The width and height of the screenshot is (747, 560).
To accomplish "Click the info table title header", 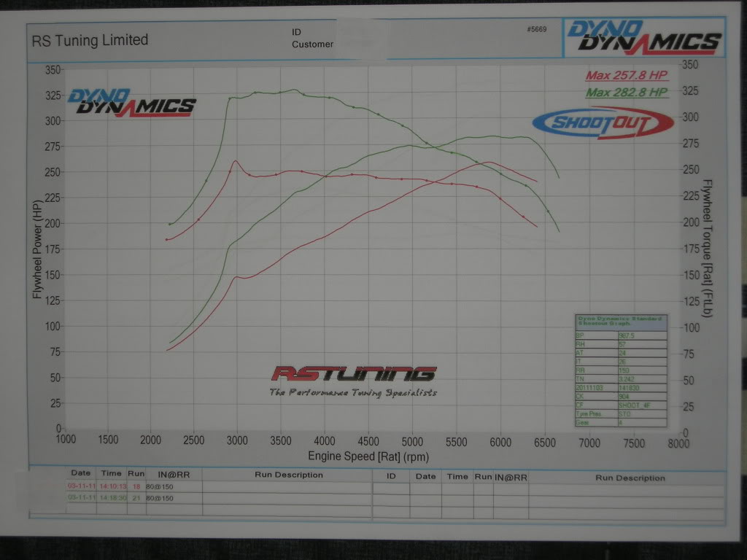I will pos(620,322).
